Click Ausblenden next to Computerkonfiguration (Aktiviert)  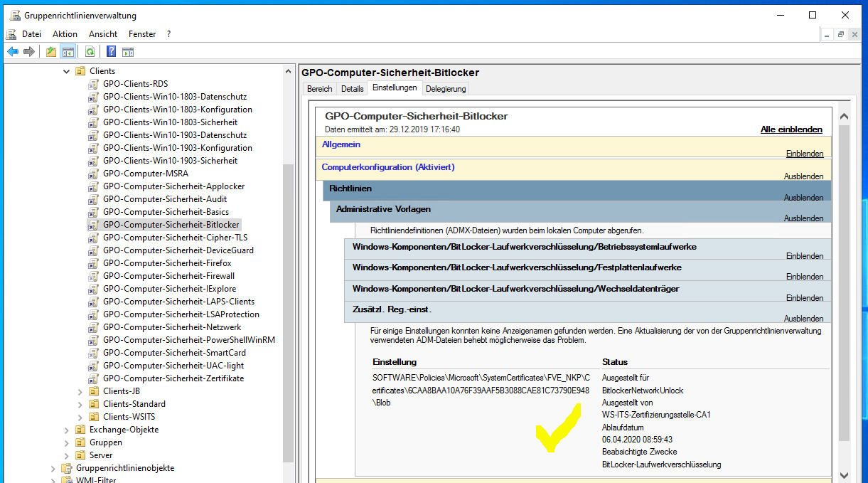[x=804, y=176]
